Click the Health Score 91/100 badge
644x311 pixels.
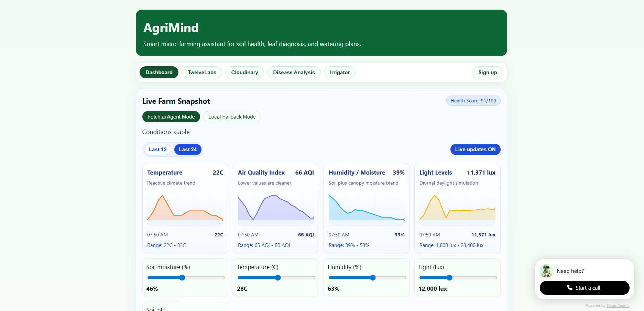click(x=473, y=101)
